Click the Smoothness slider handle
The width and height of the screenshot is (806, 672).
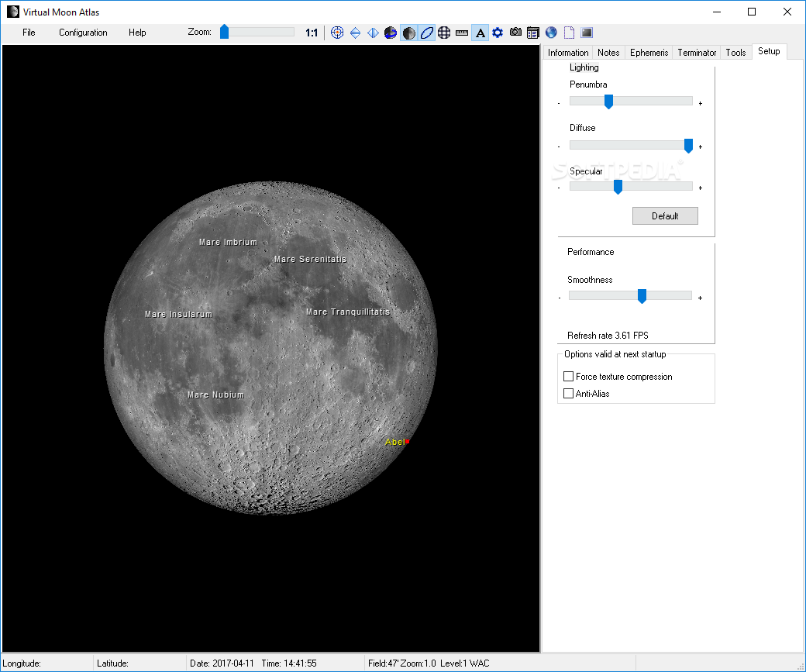pos(642,296)
